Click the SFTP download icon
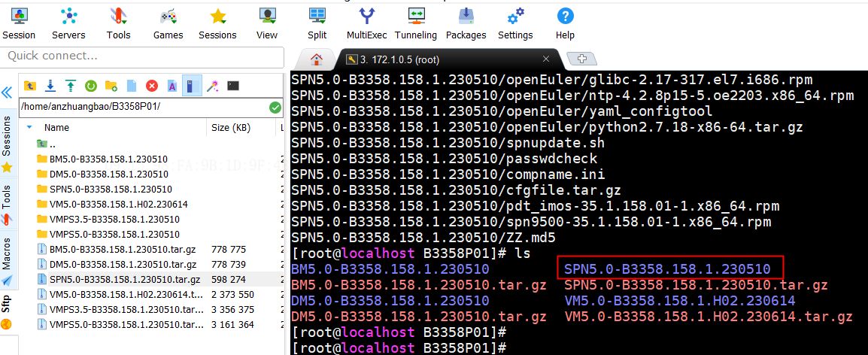Screen dimensions: 868x355 pyautogui.click(x=50, y=86)
